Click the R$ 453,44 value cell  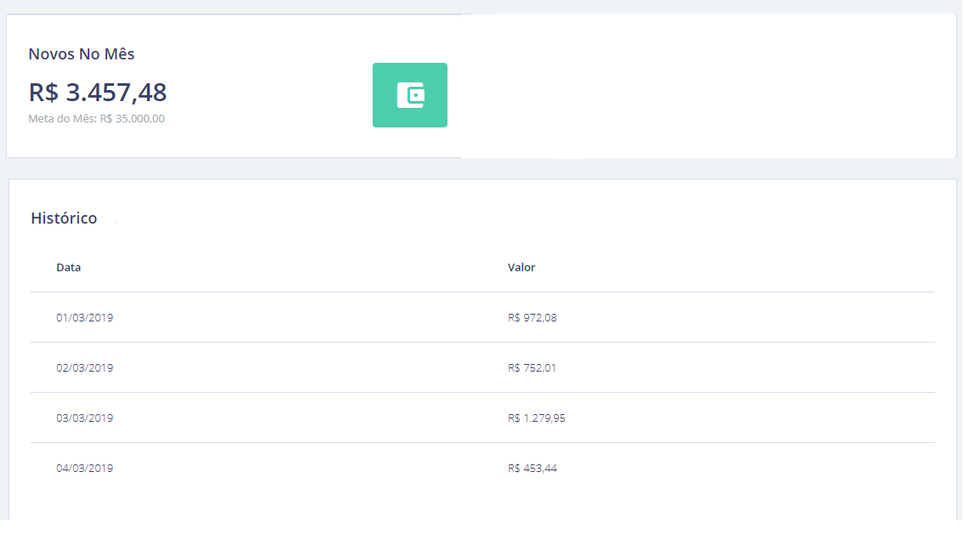click(532, 468)
